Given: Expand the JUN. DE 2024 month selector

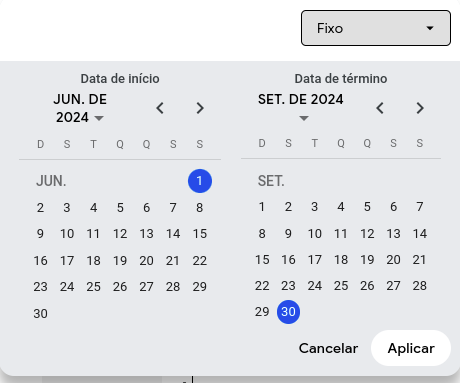Looking at the screenshot, I should coord(80,108).
